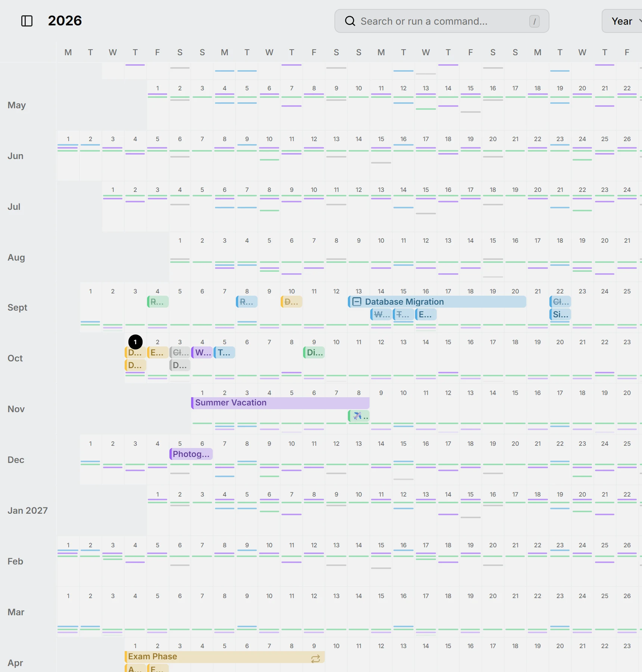Click the Oct month label
Screen dimensions: 642x672
tap(15, 358)
